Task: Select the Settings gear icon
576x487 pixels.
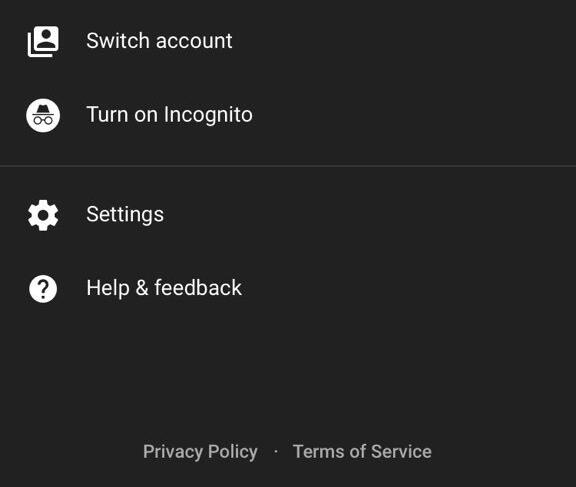Action: (43, 215)
